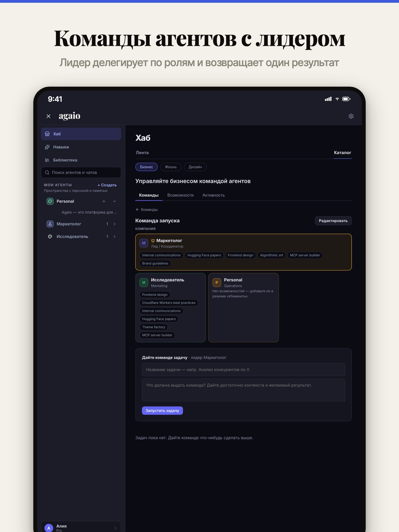This screenshot has height=532, width=399.
Task: Focus the Поиск агентов и чатов field
Action: pyautogui.click(x=81, y=173)
